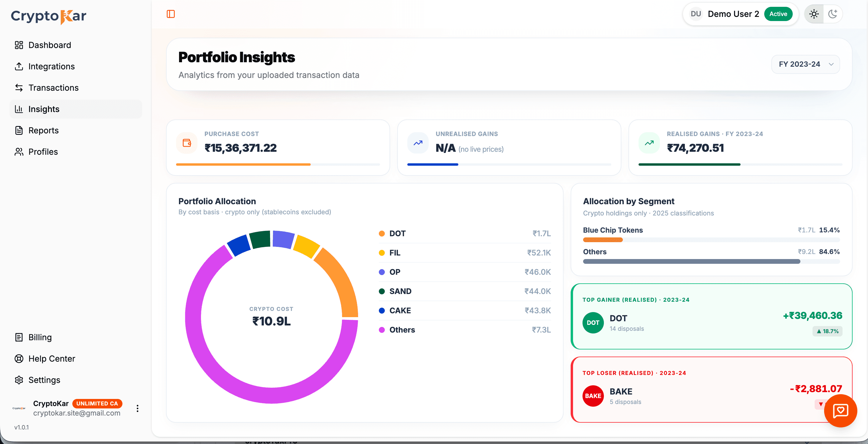Click the ₹74,270.51 realised gains value
Viewport: 868px width, 444px height.
click(695, 148)
